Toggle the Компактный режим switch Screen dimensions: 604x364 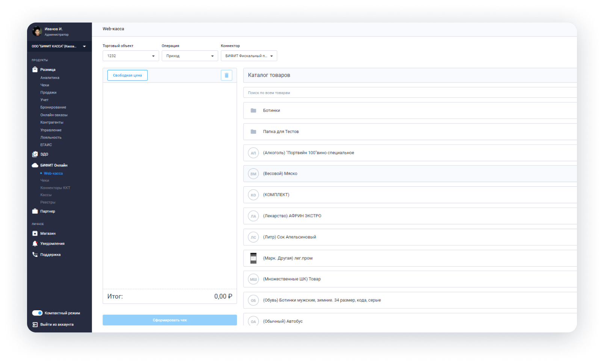click(x=37, y=313)
